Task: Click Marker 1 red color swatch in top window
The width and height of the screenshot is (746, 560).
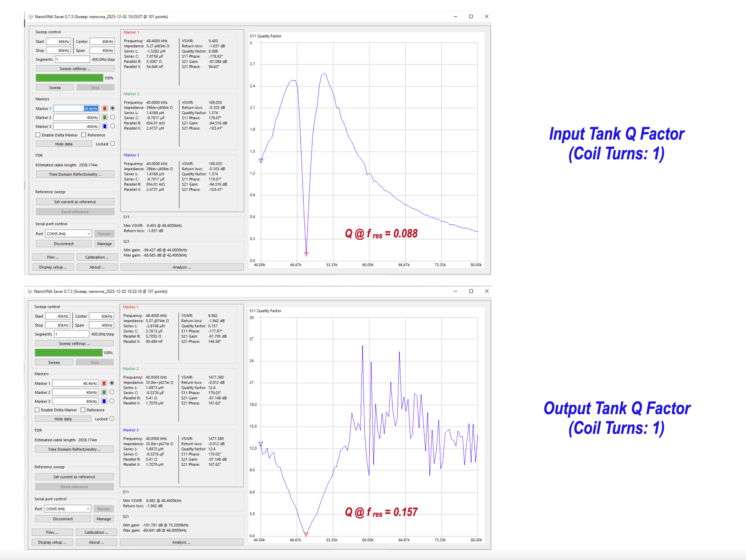Action: (105, 108)
